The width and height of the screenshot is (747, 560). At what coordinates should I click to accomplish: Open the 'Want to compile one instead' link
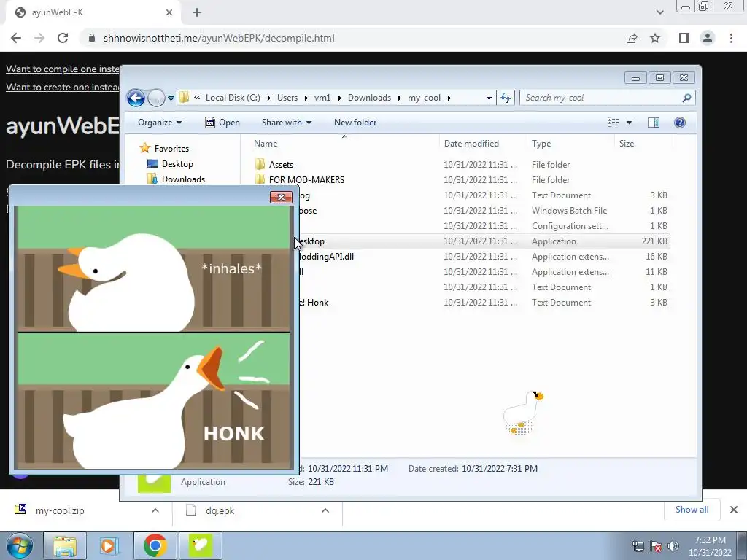tap(63, 69)
